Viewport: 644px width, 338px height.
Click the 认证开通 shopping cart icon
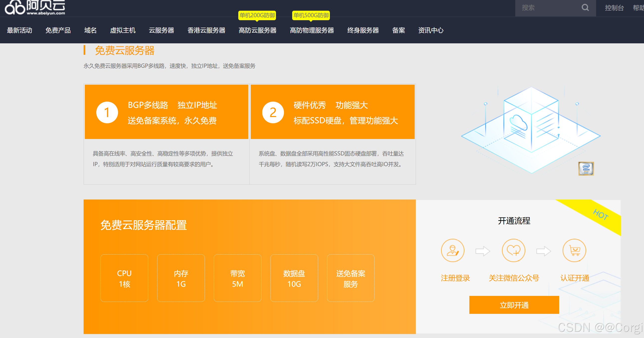pyautogui.click(x=574, y=250)
